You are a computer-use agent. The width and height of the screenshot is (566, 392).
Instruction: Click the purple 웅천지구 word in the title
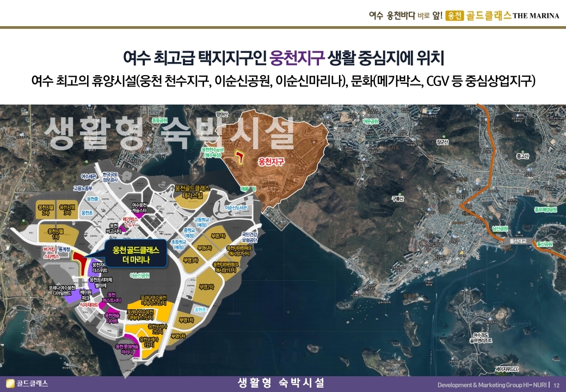298,58
